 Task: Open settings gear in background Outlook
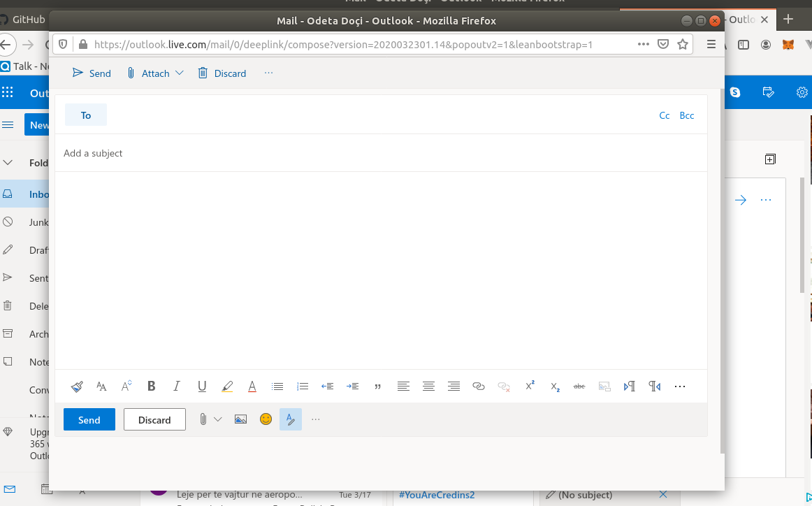(x=802, y=93)
